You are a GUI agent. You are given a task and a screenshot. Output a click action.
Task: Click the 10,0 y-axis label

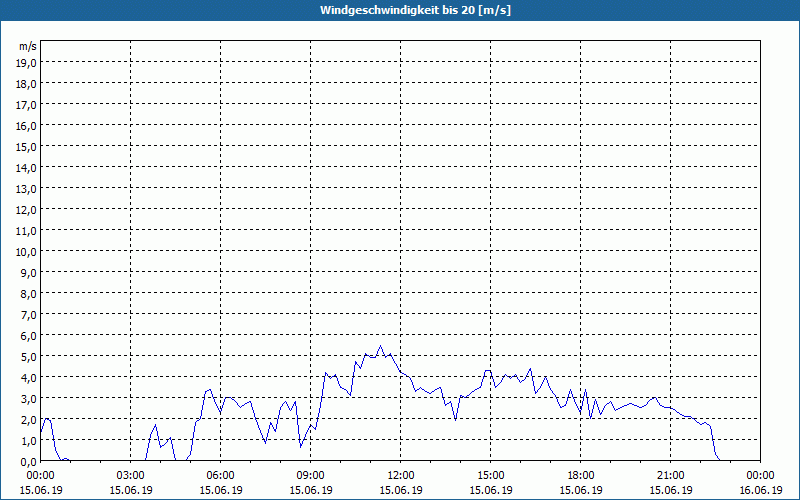[x=27, y=252]
